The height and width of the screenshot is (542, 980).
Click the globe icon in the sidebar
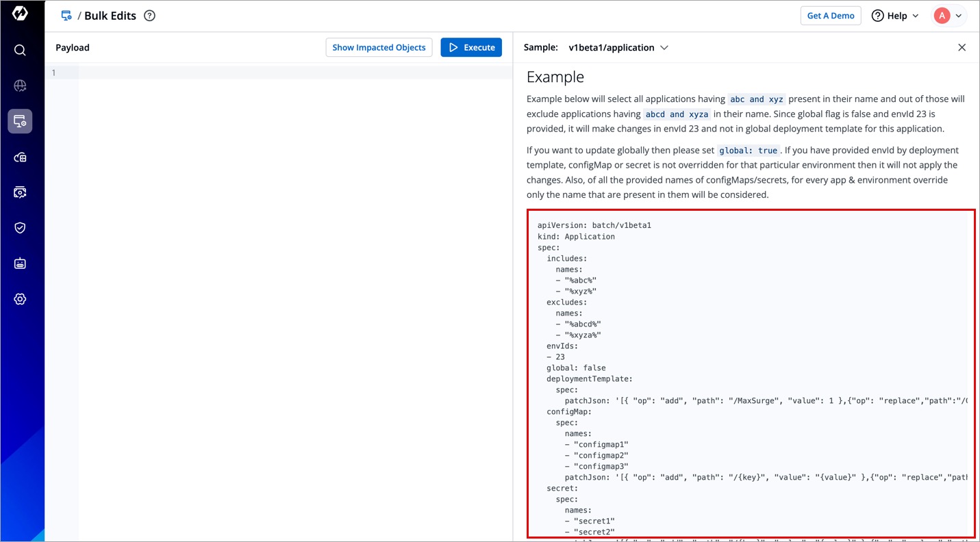coord(20,86)
